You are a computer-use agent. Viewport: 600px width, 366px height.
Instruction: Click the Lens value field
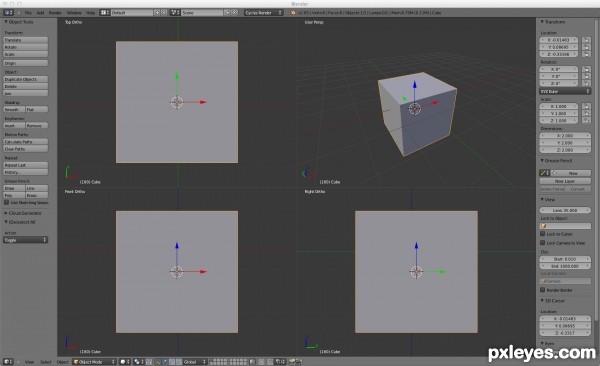565,210
